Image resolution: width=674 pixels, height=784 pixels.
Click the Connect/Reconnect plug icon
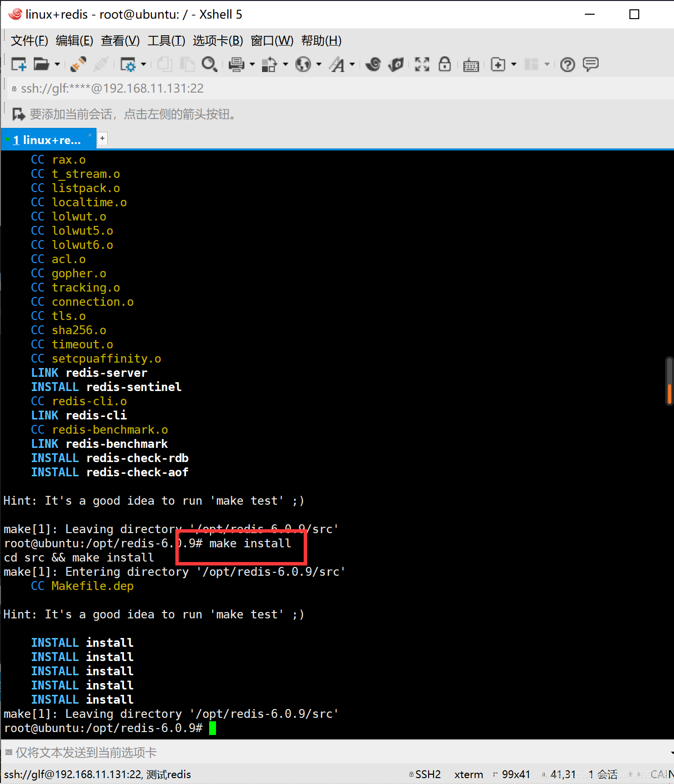78,64
